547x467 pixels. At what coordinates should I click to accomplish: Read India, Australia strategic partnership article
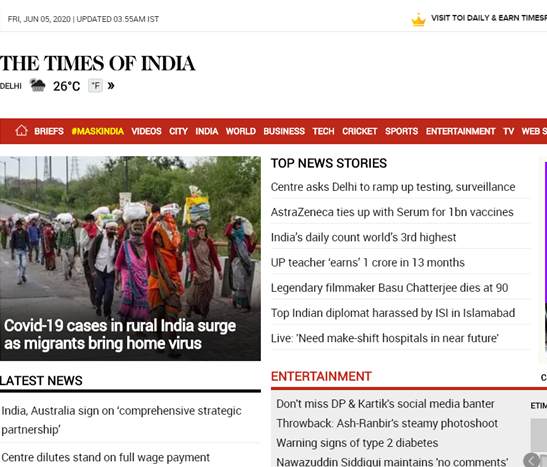click(121, 420)
